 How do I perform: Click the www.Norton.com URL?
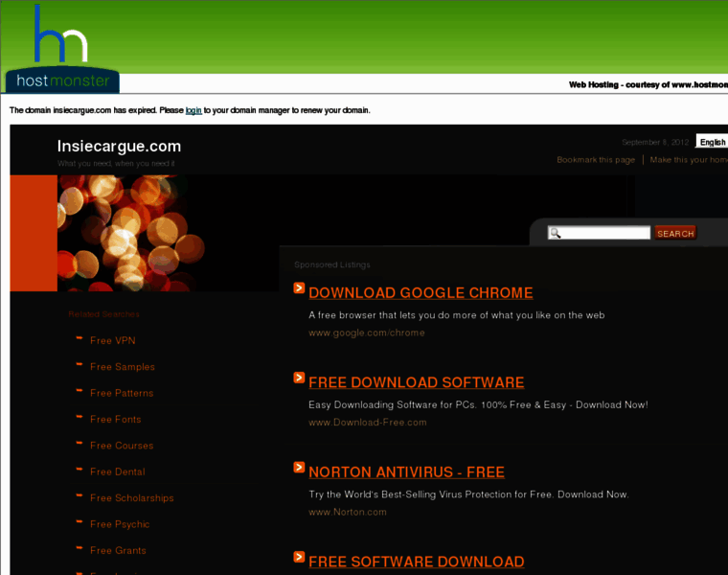pyautogui.click(x=348, y=513)
